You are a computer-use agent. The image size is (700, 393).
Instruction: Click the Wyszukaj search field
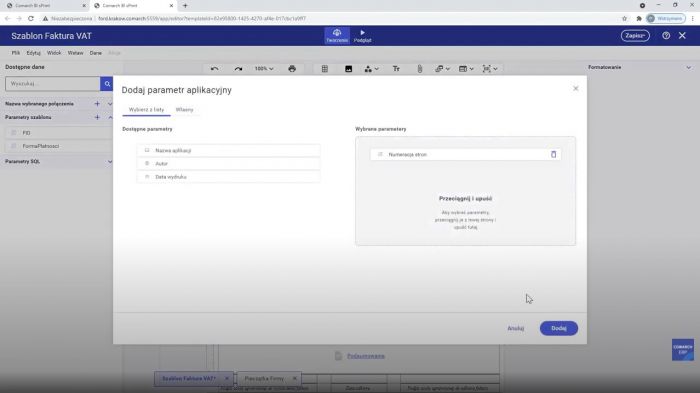(x=53, y=84)
